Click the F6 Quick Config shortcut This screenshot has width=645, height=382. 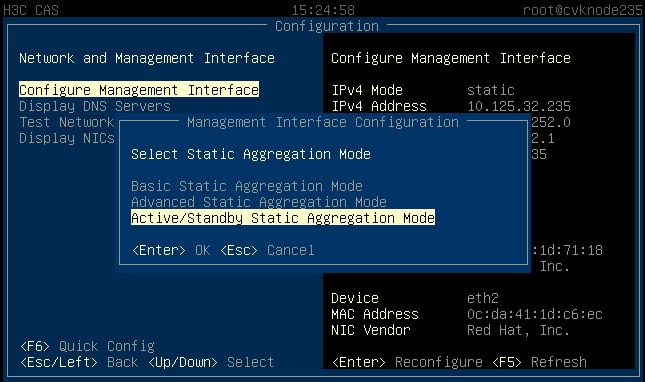tap(87, 346)
